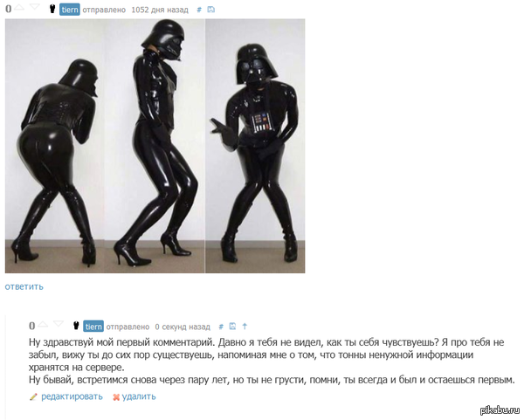The width and height of the screenshot is (524, 420).
Task: Open the Darth Vader costume image
Action: point(155,146)
